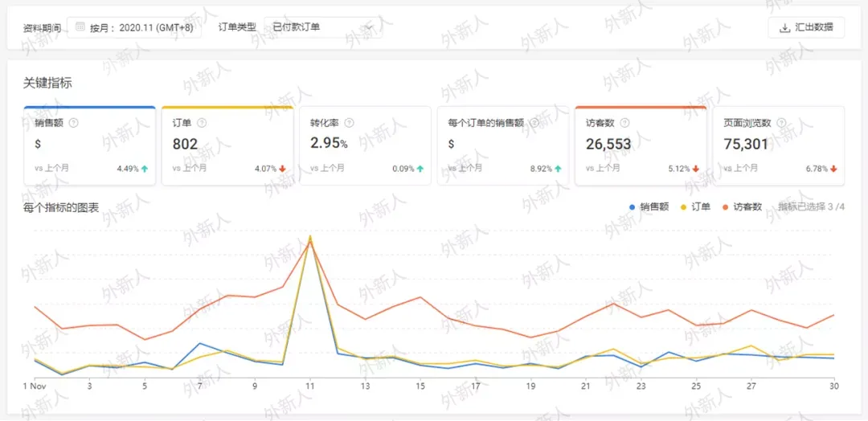Click red down arrow beside 5.12%

696,168
